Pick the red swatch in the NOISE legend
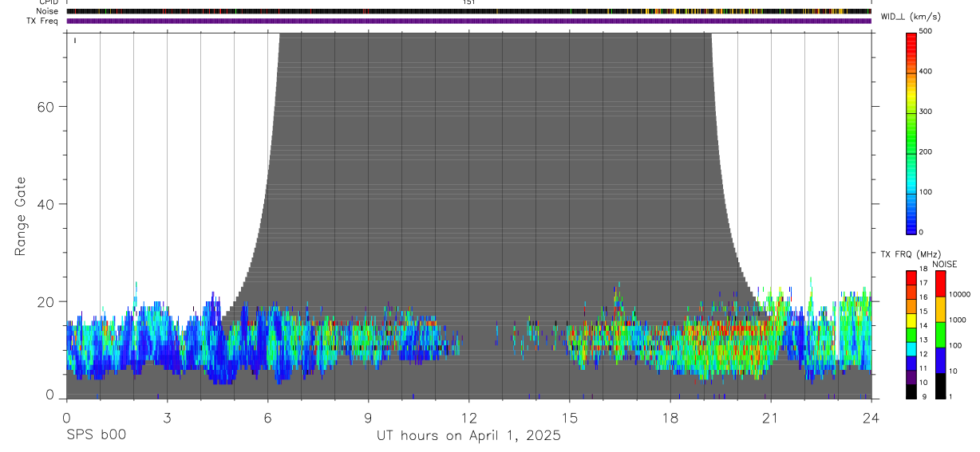This screenshot has width=980, height=452. coord(940,283)
